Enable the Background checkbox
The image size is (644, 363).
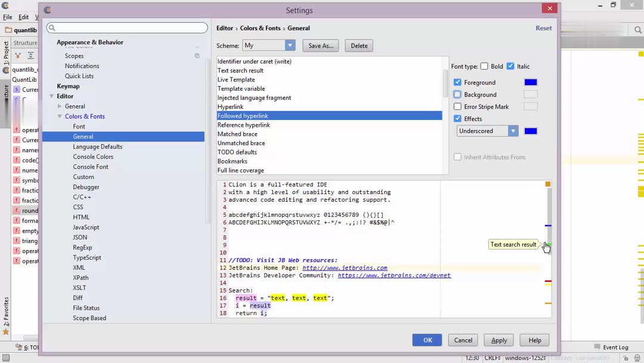pyautogui.click(x=457, y=94)
